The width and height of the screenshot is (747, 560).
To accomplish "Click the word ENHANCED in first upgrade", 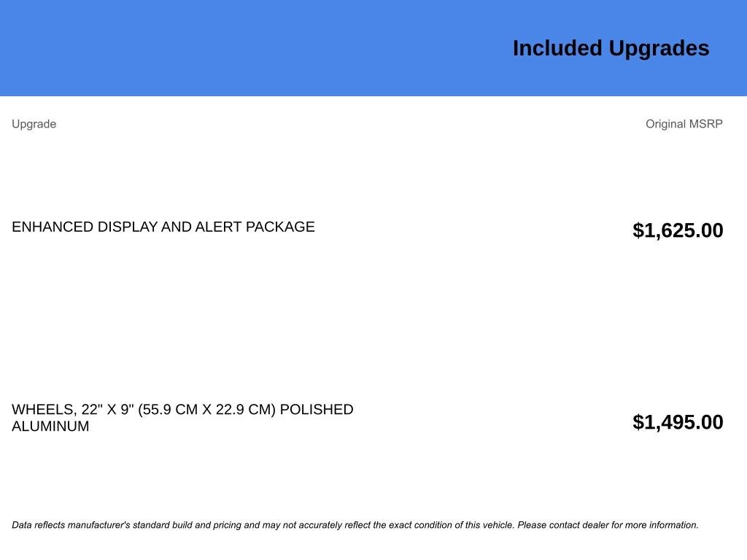I will [x=53, y=227].
